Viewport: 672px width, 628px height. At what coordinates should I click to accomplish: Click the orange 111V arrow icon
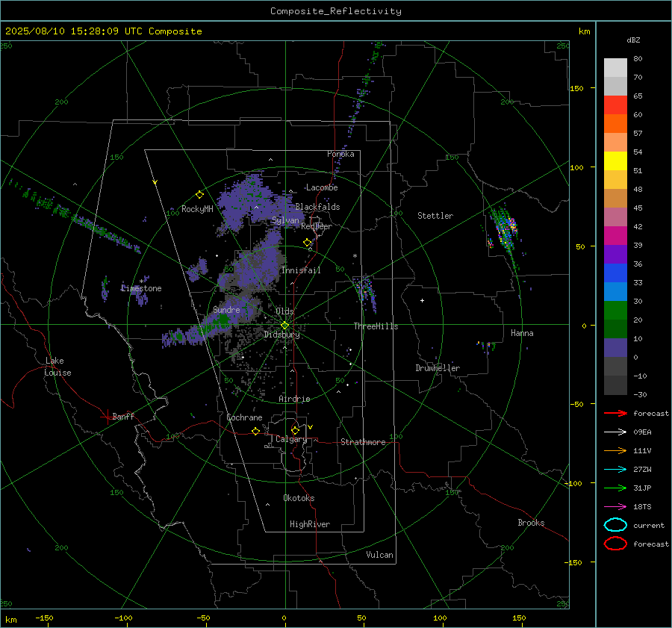615,450
